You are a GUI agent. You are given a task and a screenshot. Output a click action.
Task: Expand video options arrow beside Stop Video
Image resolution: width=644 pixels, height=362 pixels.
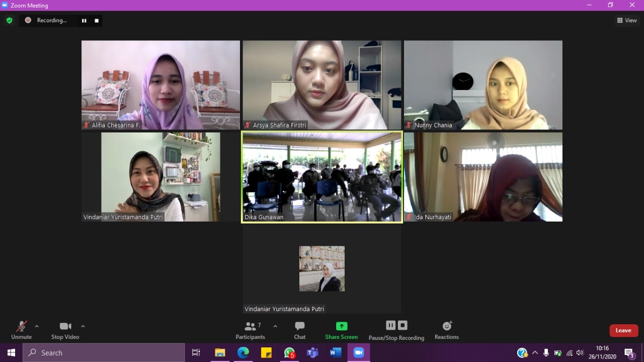tap(83, 326)
